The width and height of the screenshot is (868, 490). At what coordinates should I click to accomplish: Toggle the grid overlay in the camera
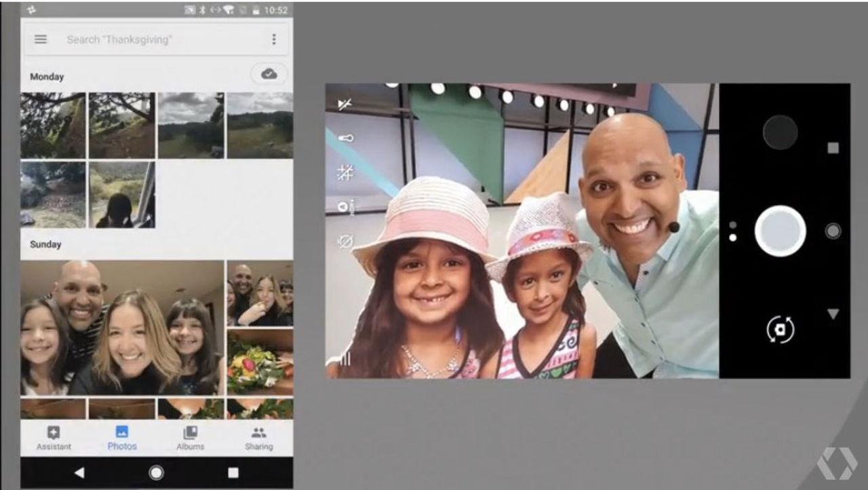(x=345, y=171)
